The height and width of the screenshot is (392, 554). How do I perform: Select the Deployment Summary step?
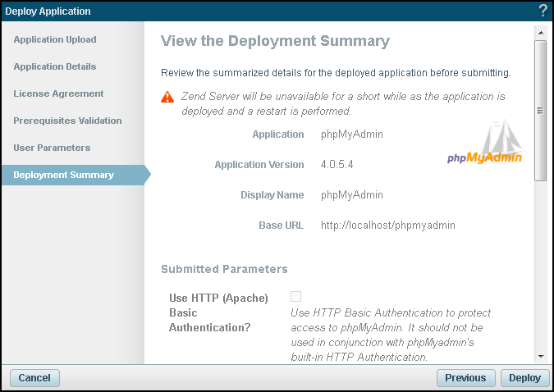point(63,175)
